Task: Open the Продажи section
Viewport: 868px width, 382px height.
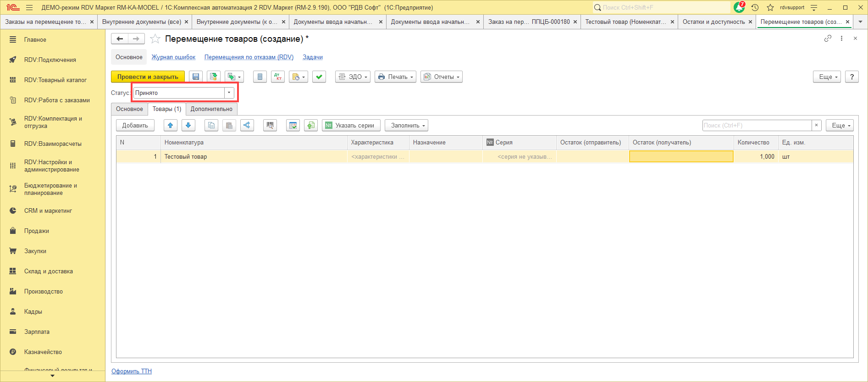Action: 37,231
